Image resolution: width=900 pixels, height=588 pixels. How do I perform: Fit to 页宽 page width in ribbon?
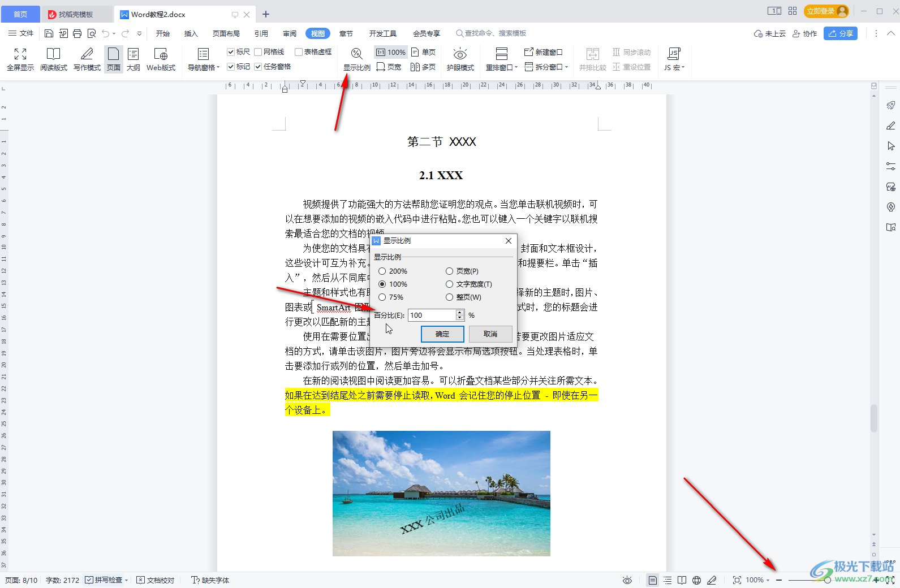coord(389,67)
